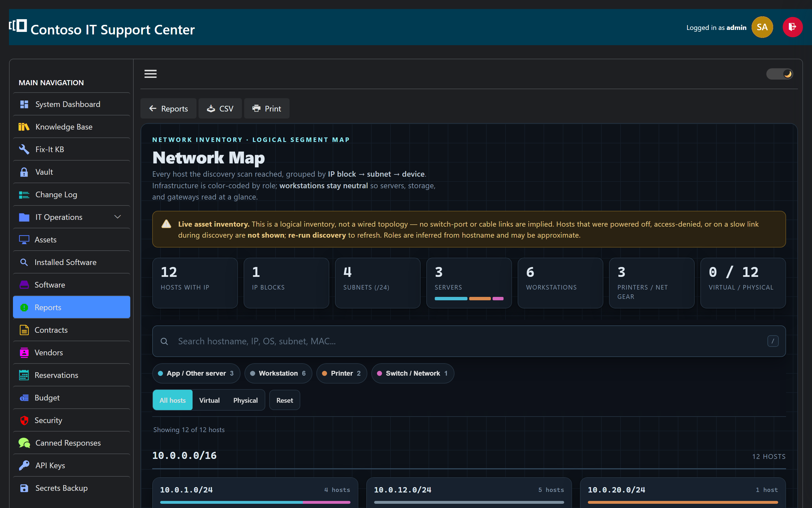
Task: Click the Servers stat card
Action: (469, 283)
